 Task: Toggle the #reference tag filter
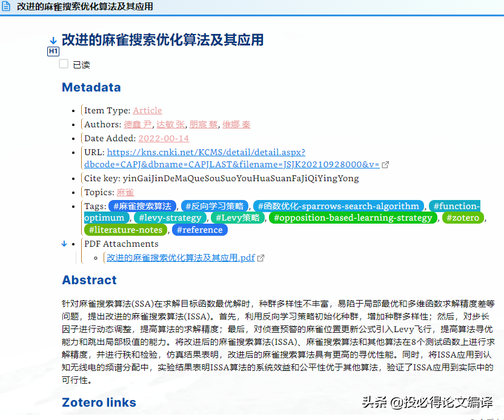point(199,230)
